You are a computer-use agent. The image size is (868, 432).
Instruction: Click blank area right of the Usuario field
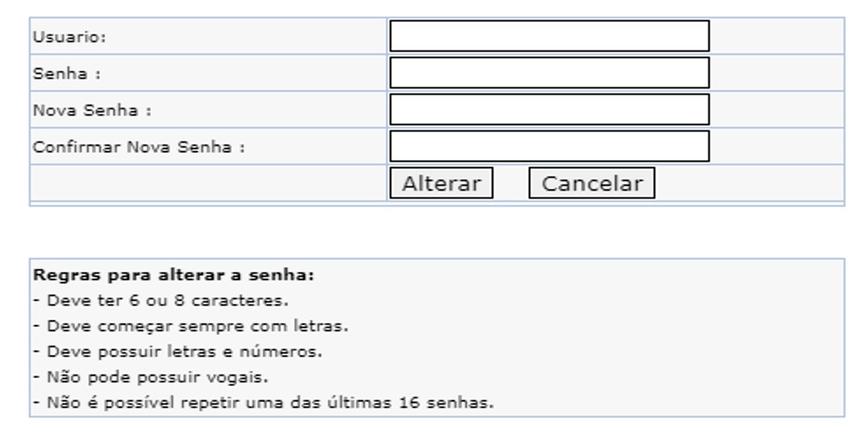click(776, 36)
